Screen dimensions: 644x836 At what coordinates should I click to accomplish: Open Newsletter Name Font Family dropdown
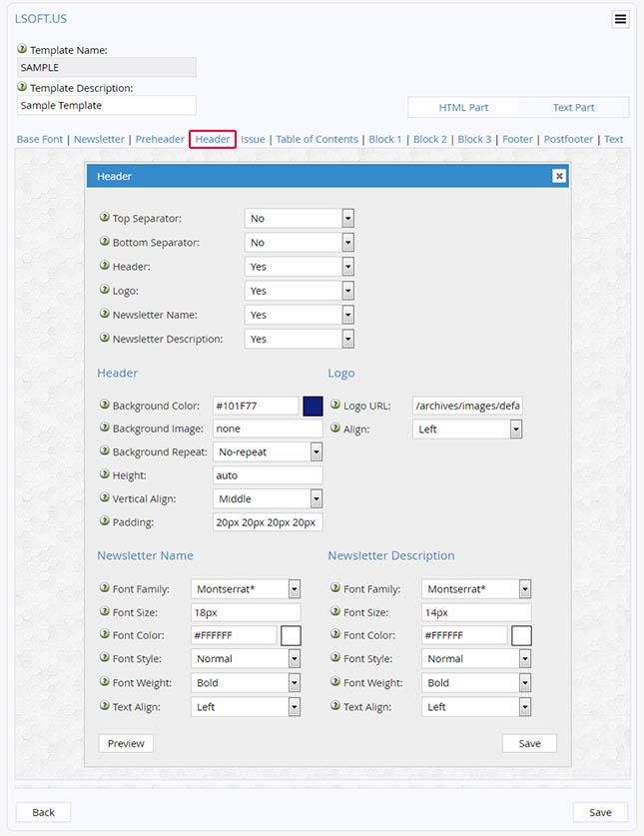click(x=246, y=589)
